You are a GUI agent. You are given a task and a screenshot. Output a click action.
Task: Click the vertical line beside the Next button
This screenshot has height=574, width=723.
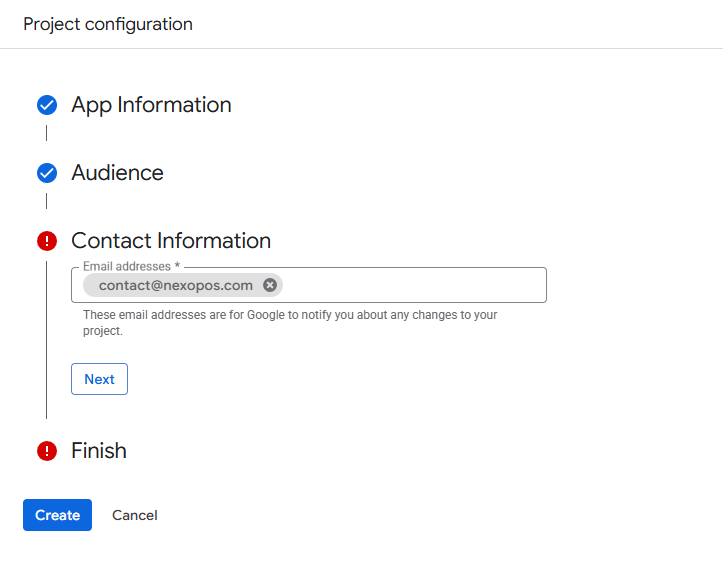click(47, 340)
